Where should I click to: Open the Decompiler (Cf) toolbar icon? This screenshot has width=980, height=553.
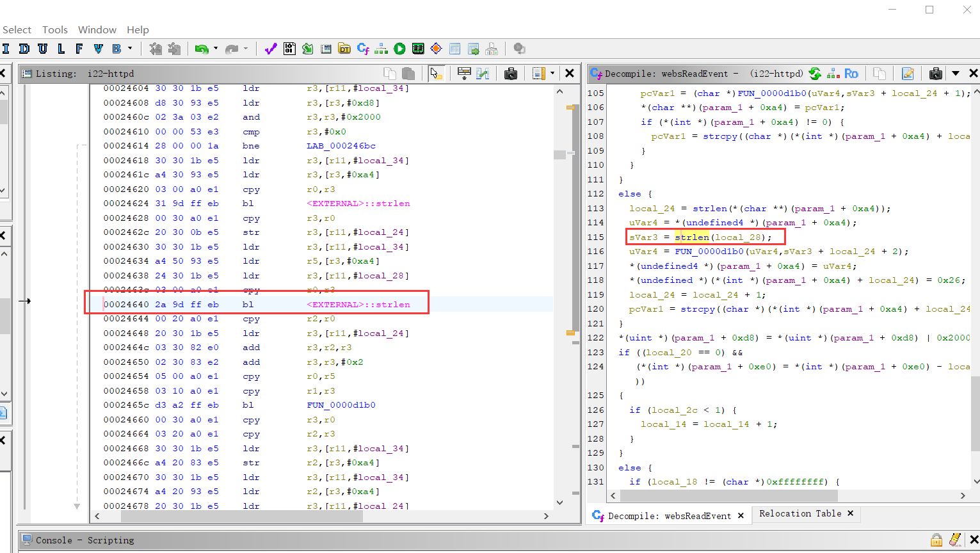pyautogui.click(x=363, y=49)
